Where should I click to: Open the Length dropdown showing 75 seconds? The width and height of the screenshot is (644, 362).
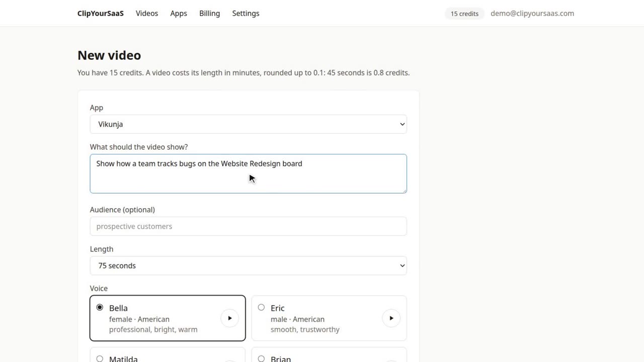(248, 265)
